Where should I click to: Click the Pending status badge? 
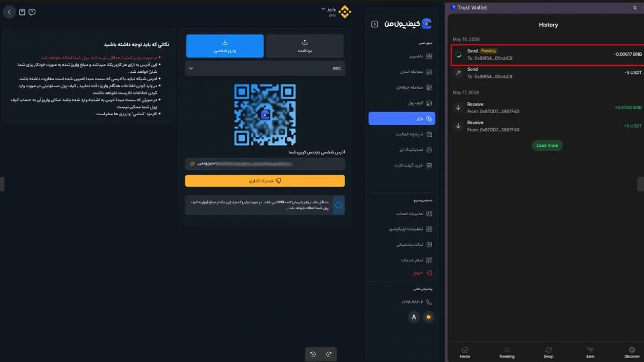(x=488, y=51)
